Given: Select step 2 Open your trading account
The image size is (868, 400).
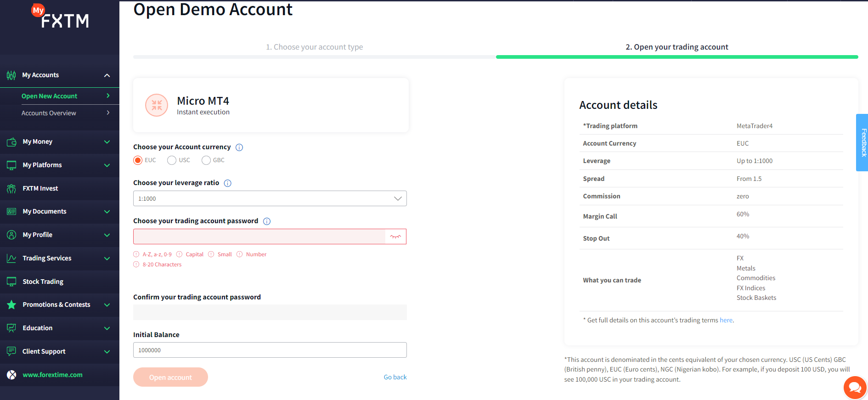Looking at the screenshot, I should pos(677,47).
